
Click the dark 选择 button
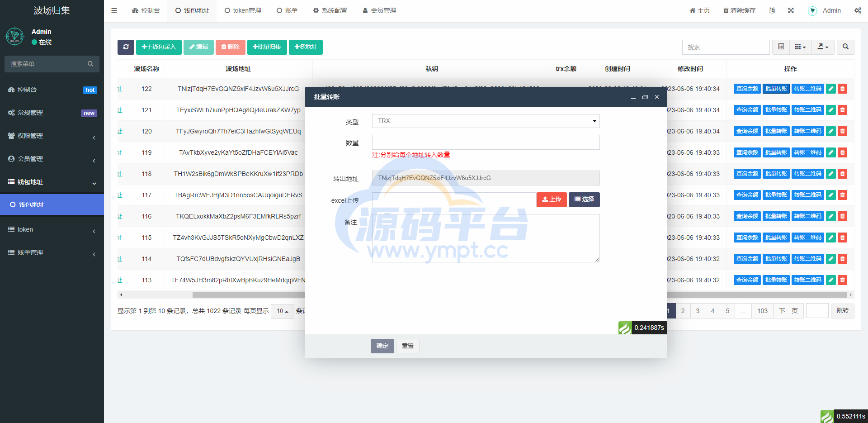[x=584, y=200]
